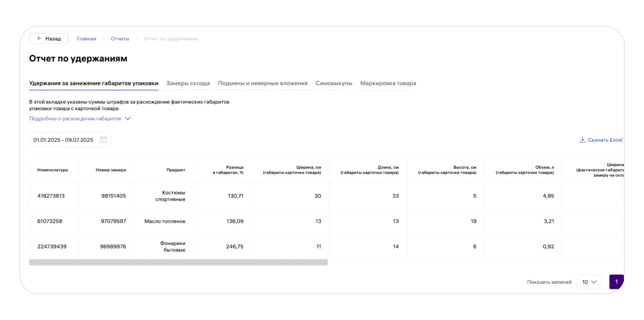This screenshot has width=644, height=320.
Task: Click nomenclature number 418273813
Action: click(x=51, y=196)
